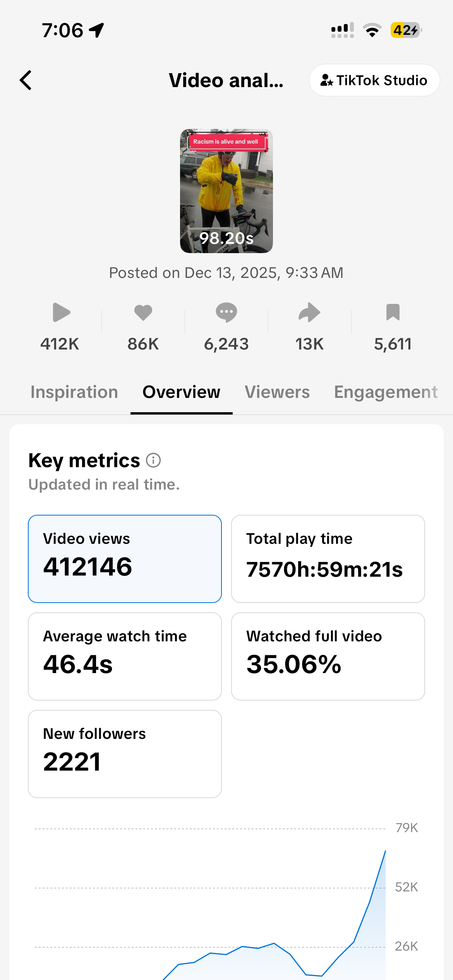Select the Total play time card
Viewport: 453px width, 980px height.
pyautogui.click(x=328, y=559)
